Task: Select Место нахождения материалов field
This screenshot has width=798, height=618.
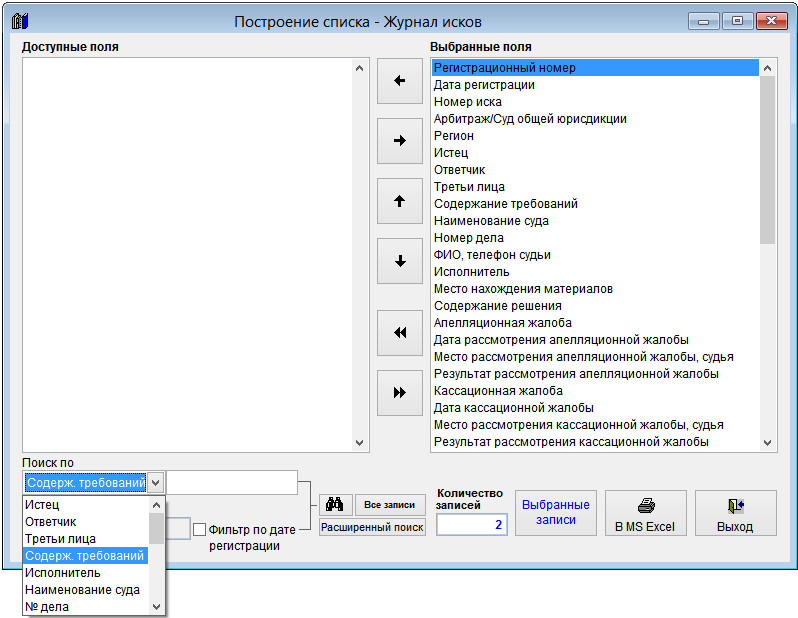Action: (595, 289)
